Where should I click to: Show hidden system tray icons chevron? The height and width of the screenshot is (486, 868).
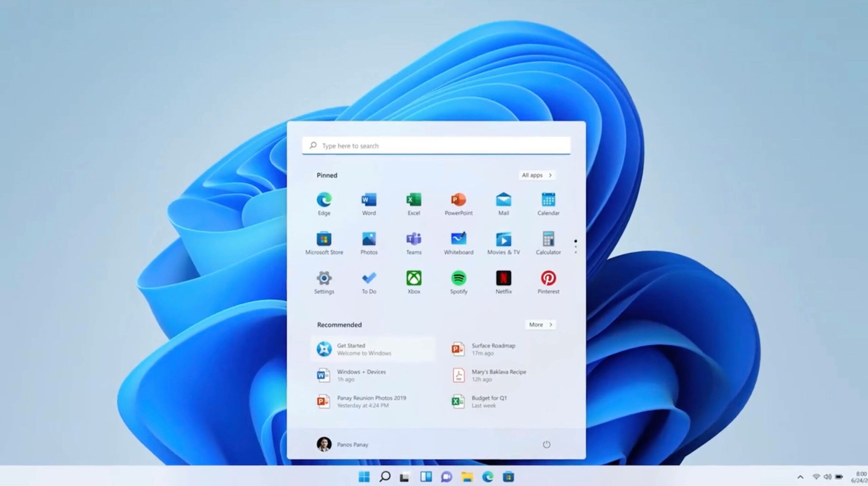tap(800, 477)
